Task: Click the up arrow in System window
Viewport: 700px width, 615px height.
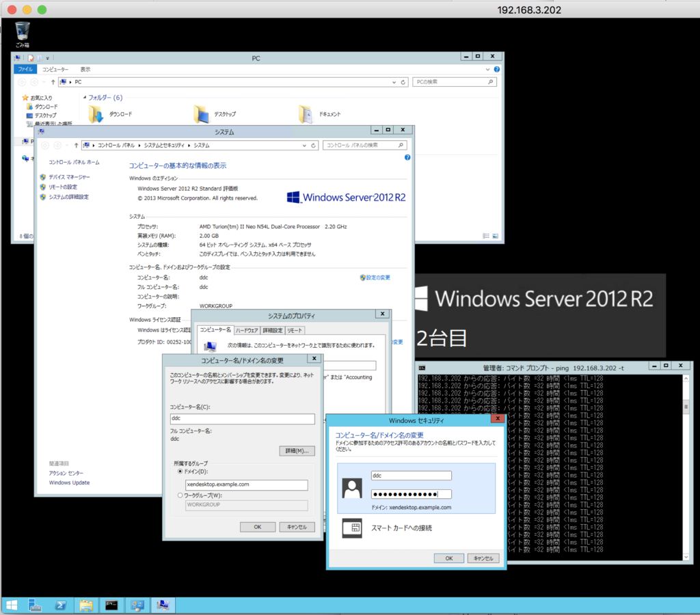Action: 77,146
